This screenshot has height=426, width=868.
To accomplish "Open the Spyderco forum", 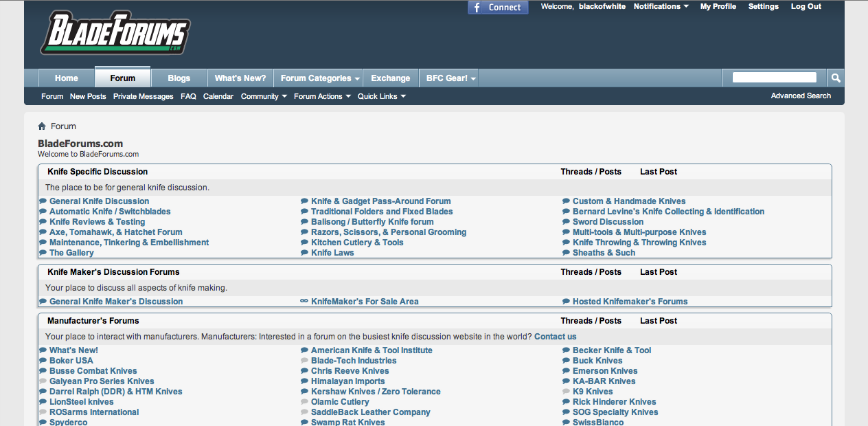I will tap(69, 422).
